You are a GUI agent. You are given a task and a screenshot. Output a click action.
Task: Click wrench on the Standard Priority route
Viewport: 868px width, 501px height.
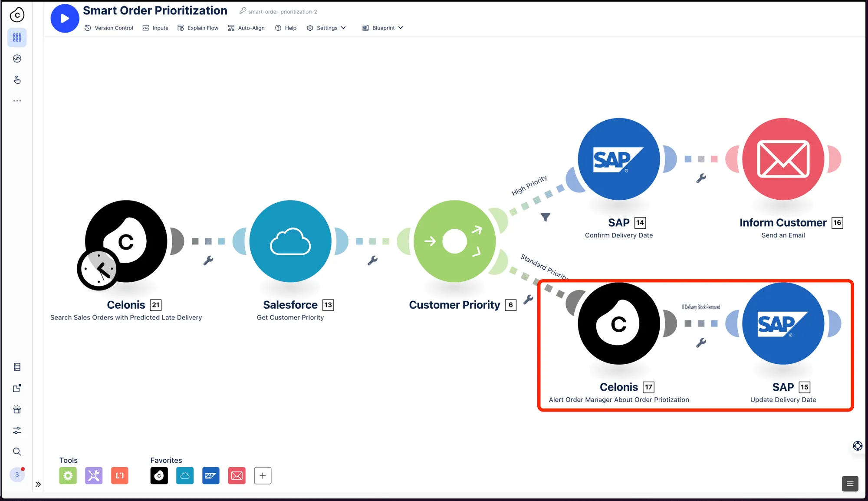(x=528, y=299)
